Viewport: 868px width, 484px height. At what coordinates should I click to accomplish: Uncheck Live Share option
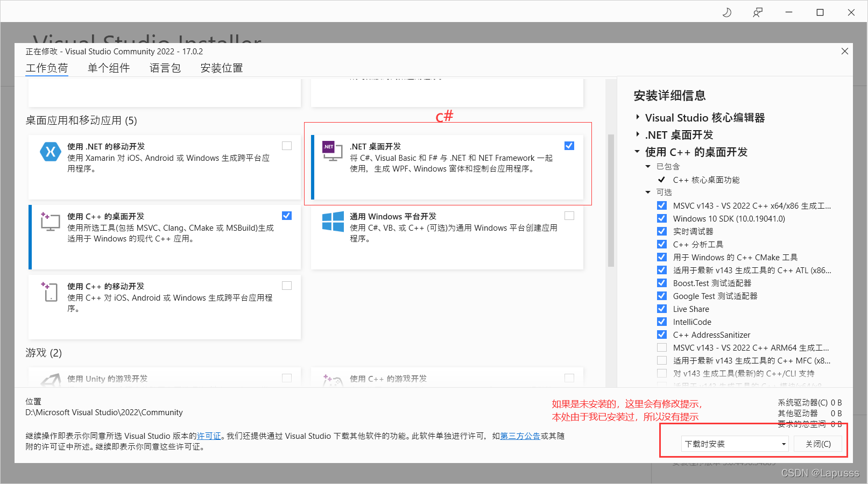(x=662, y=309)
